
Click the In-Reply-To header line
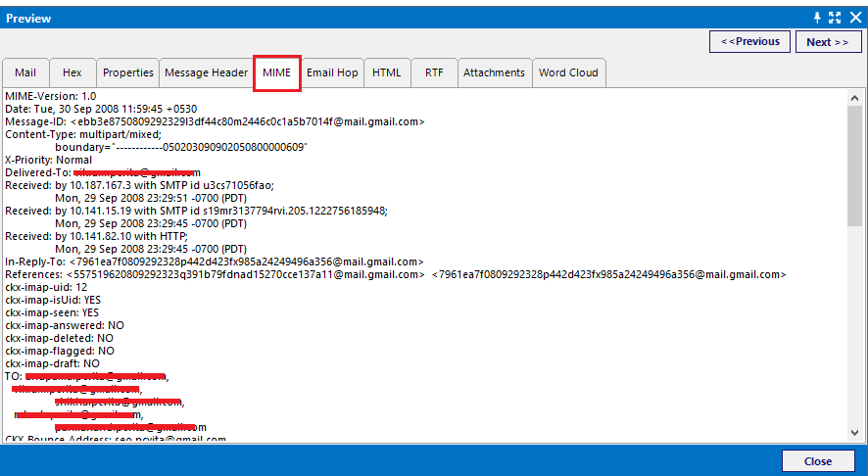(215, 262)
